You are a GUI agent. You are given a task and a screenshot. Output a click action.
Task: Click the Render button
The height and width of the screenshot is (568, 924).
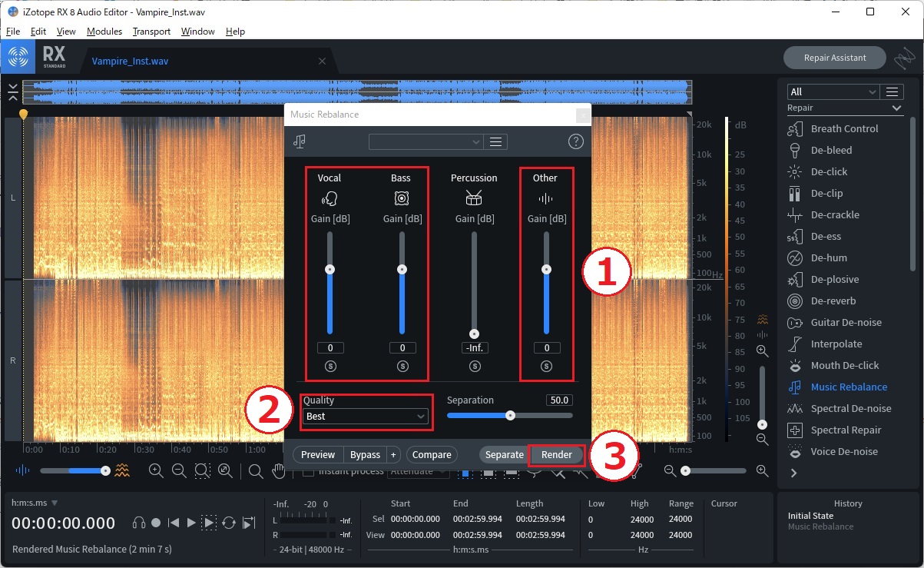(557, 454)
